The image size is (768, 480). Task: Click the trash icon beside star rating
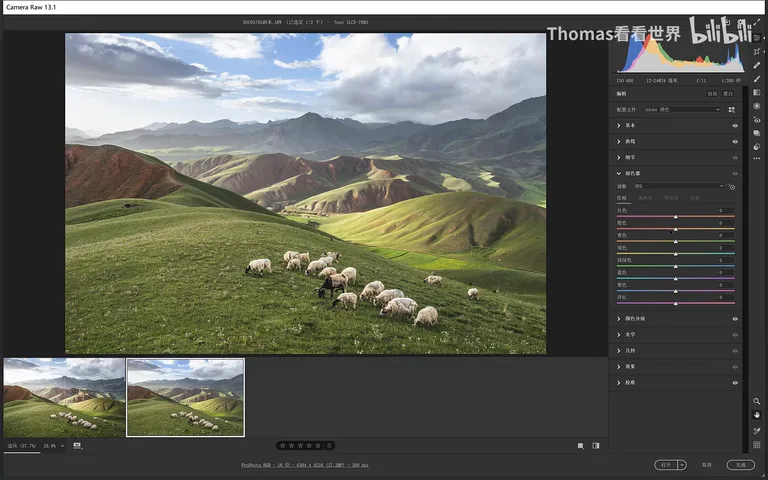[330, 446]
